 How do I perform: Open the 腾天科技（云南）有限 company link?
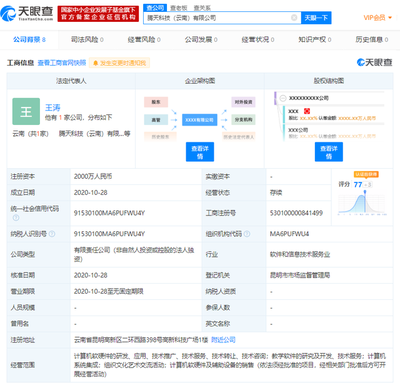pyautogui.click(x=95, y=134)
